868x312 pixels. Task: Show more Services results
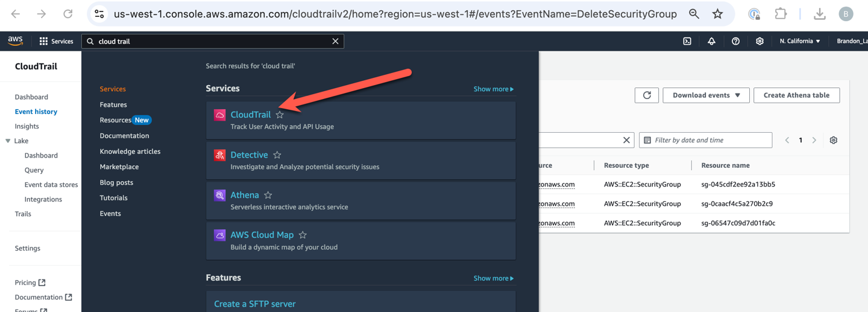click(494, 89)
